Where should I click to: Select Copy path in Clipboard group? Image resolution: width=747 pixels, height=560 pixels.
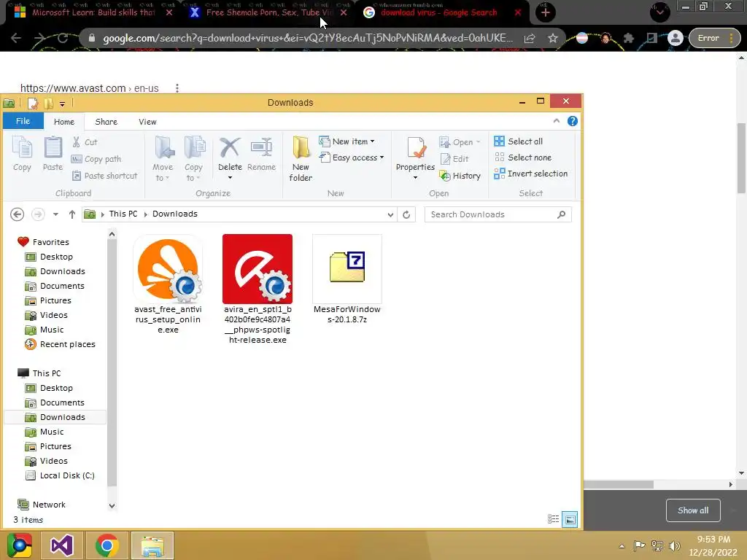coord(96,159)
